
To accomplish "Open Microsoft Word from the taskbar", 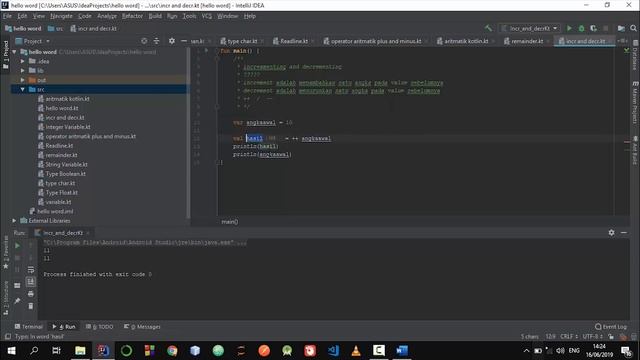I will (x=402, y=351).
